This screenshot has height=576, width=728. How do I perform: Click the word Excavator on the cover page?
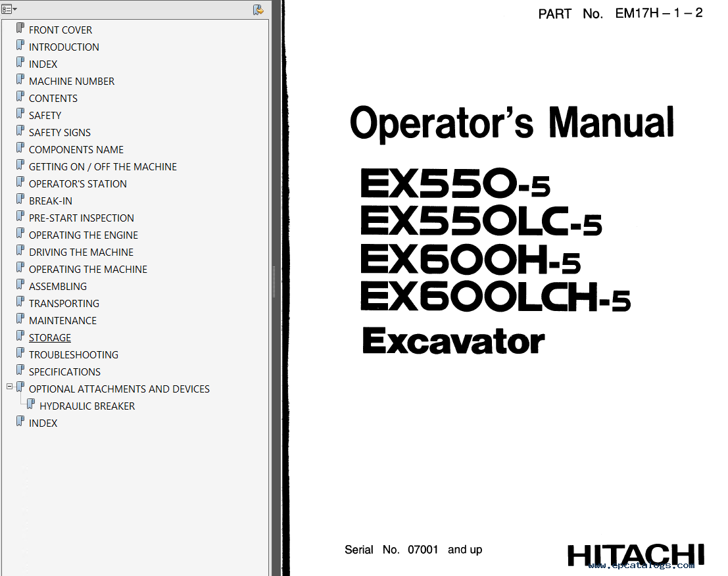(453, 341)
